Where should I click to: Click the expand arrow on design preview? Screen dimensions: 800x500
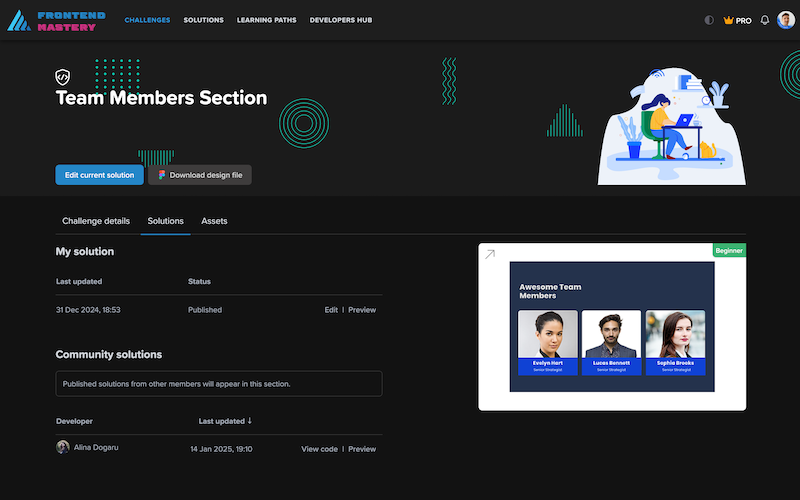tap(490, 255)
